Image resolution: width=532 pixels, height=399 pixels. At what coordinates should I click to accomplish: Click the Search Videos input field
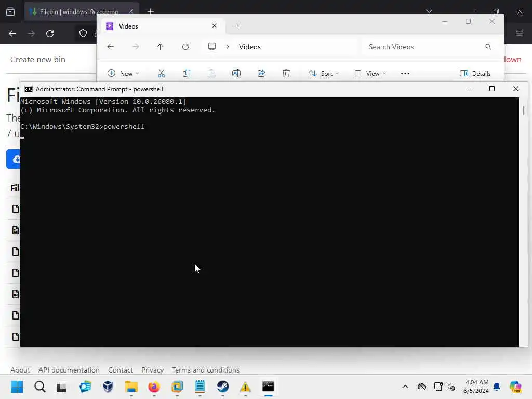pyautogui.click(x=426, y=47)
